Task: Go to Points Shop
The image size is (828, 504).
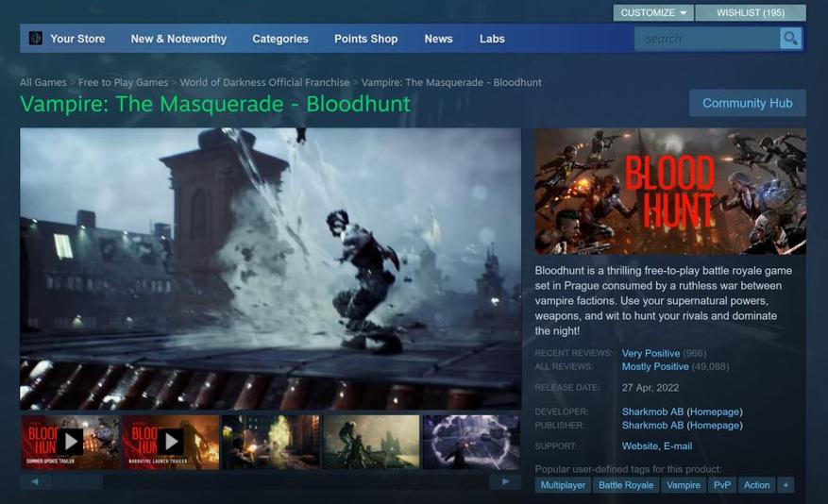Action: [x=366, y=39]
